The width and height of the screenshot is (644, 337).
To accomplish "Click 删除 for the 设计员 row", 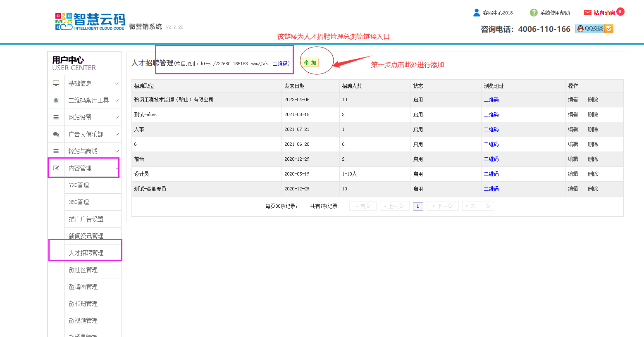I will (593, 174).
